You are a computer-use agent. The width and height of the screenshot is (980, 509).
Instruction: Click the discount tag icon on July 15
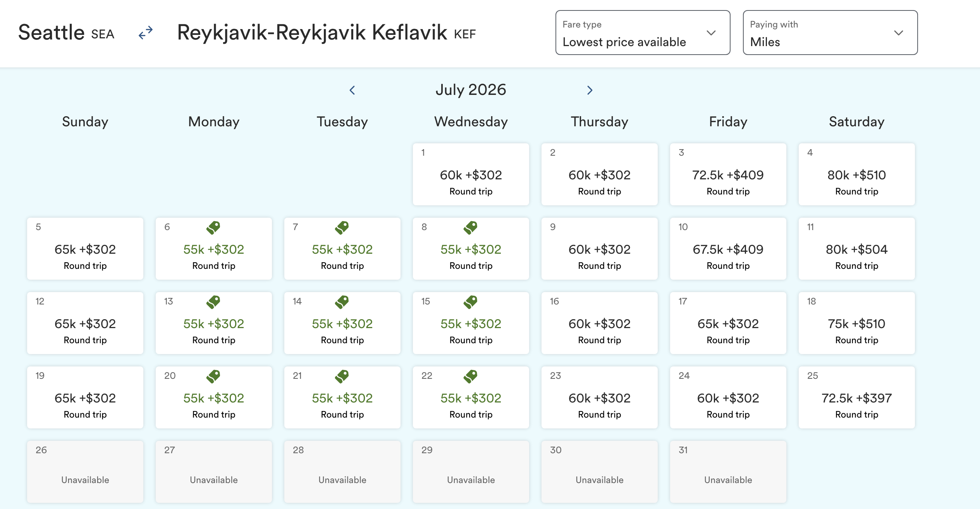pyautogui.click(x=471, y=302)
